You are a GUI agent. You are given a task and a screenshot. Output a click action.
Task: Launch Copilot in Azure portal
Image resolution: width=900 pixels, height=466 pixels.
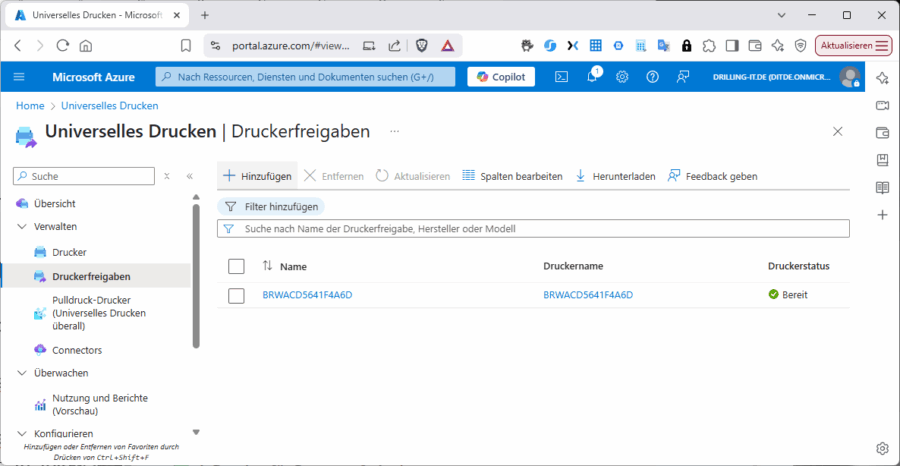click(501, 77)
